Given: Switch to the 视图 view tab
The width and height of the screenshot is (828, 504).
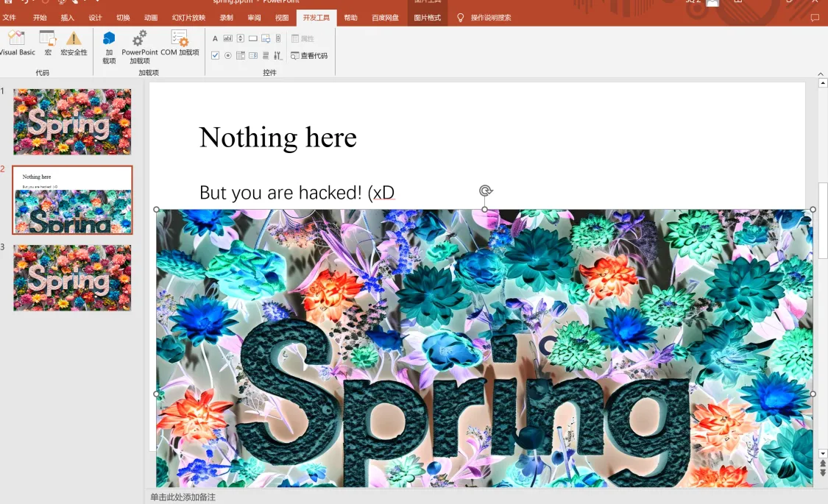Looking at the screenshot, I should click(x=282, y=18).
